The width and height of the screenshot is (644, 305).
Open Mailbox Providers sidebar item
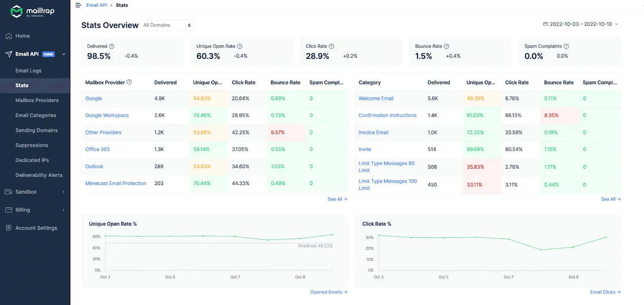coord(37,100)
